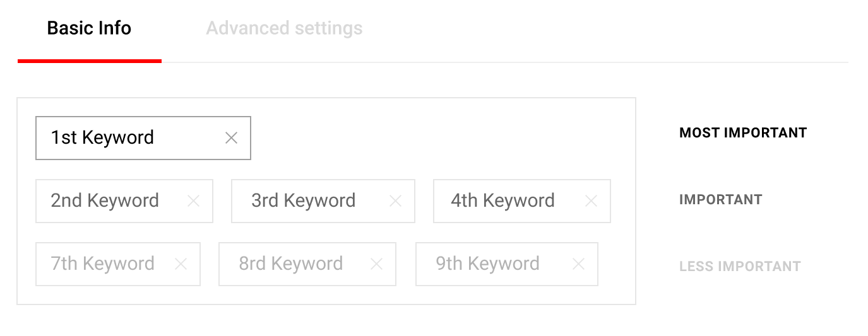Delete the 3rd Keyword tag
868x336 pixels.
[395, 201]
